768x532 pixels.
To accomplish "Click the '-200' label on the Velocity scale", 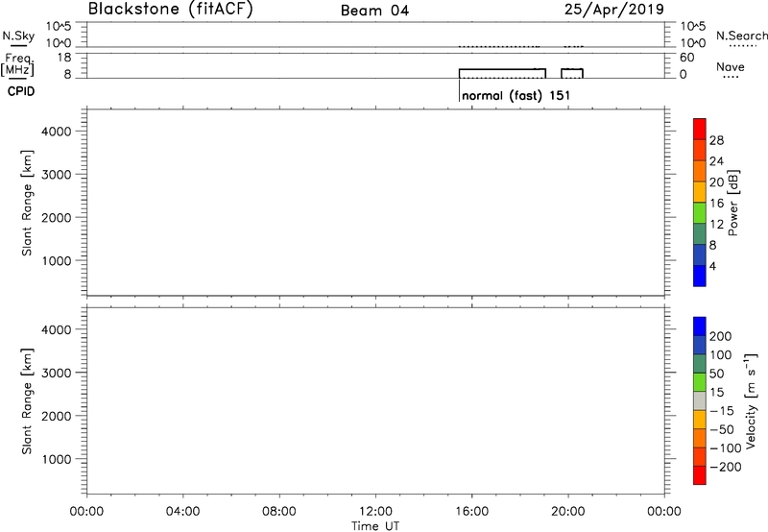I will (726, 467).
